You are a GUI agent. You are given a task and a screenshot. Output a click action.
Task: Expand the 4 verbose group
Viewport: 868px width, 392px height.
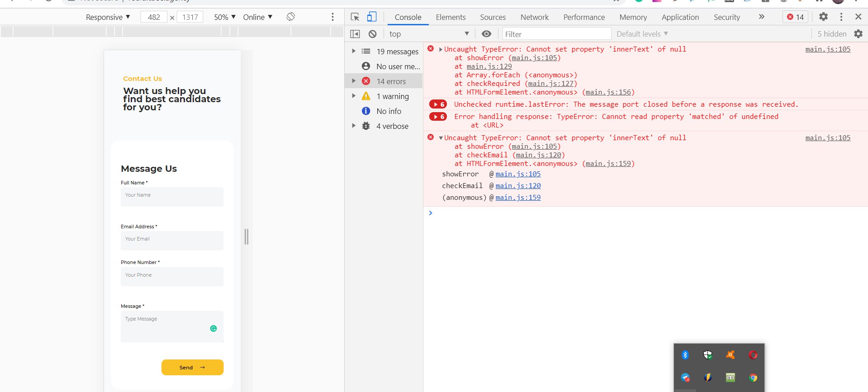click(x=354, y=126)
